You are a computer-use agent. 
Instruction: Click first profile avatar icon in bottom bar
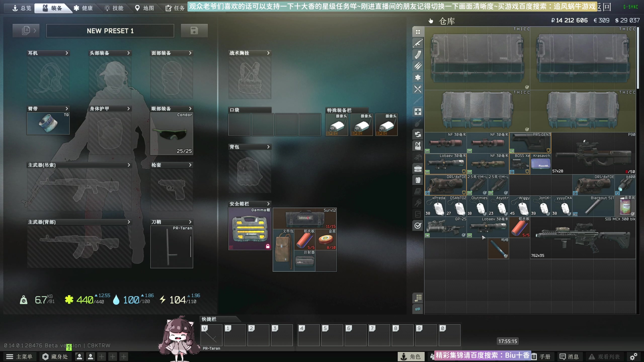point(79,356)
